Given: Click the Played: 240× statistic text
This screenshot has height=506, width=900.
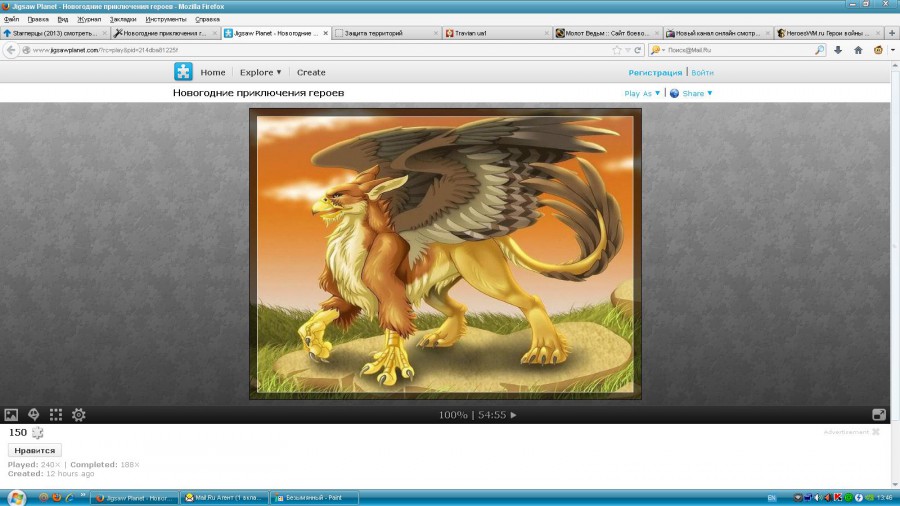Looking at the screenshot, I should [34, 465].
